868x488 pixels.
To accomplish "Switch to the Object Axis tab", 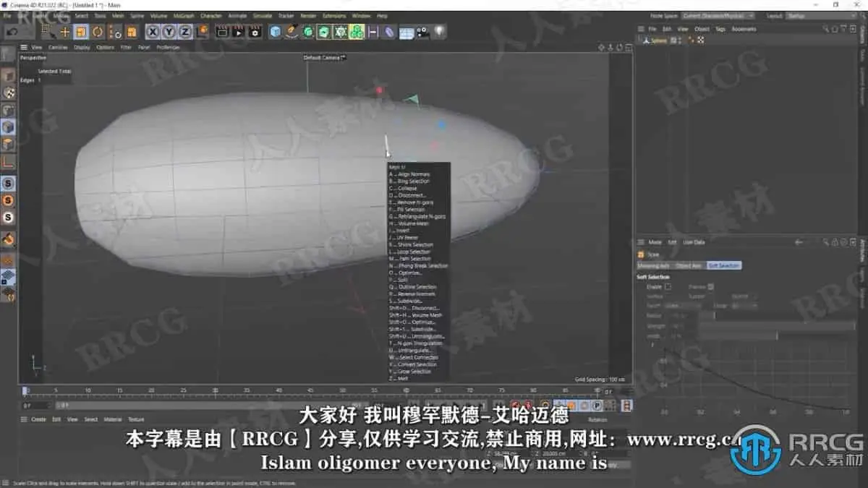I will tap(688, 265).
